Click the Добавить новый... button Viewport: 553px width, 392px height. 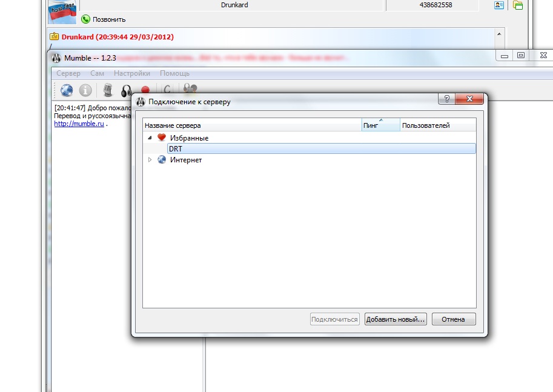pos(396,319)
